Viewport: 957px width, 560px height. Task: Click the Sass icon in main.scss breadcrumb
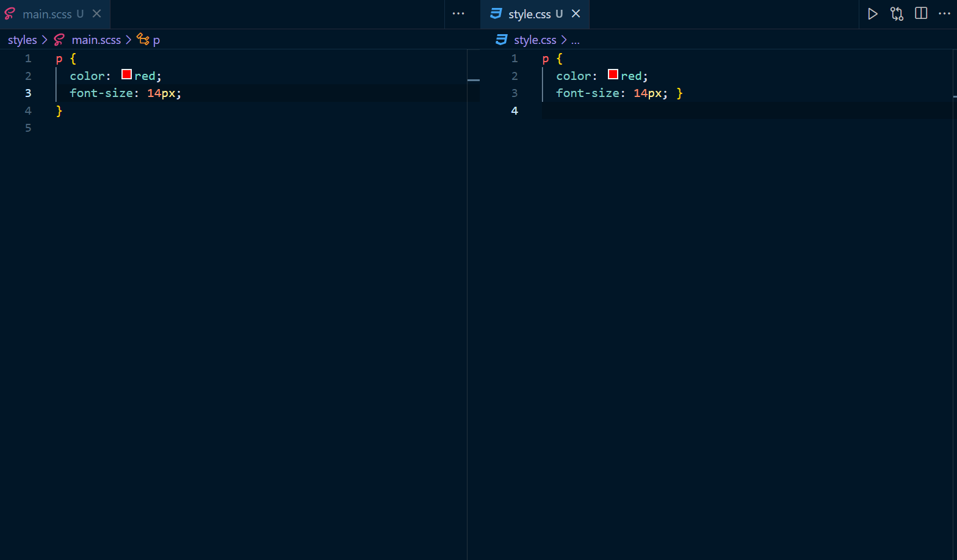pos(59,40)
